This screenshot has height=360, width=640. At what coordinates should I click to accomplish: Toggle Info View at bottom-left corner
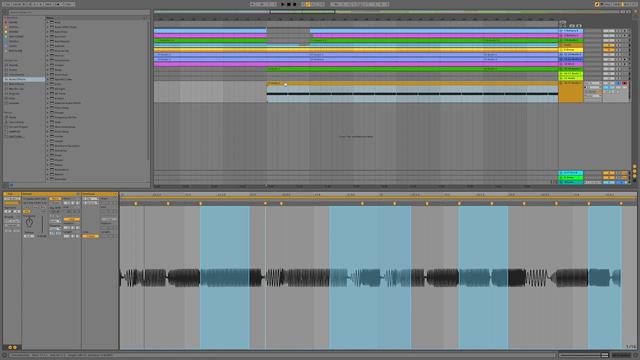(4, 356)
